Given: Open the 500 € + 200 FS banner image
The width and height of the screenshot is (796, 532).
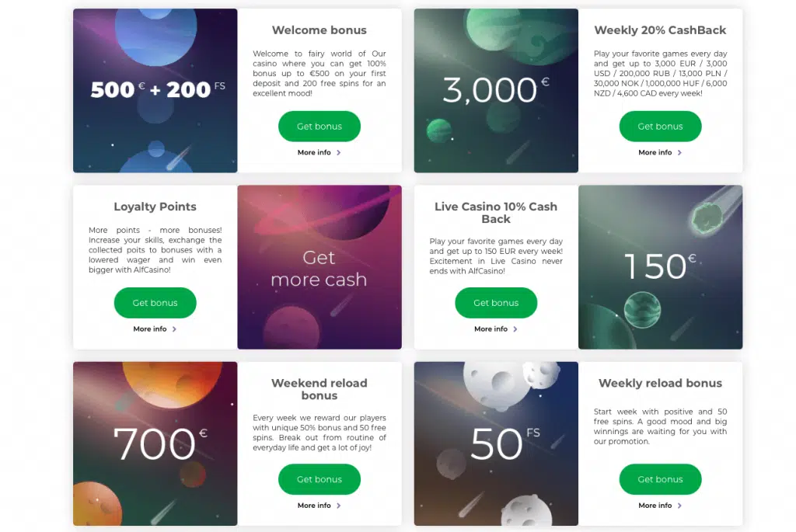Looking at the screenshot, I should pyautogui.click(x=155, y=90).
